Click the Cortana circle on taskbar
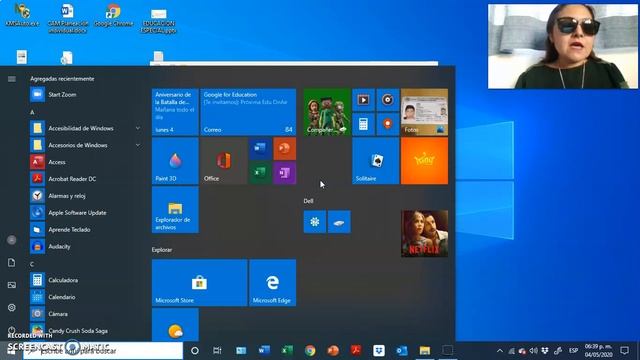Viewport: 640px width, 360px height. tap(195, 351)
